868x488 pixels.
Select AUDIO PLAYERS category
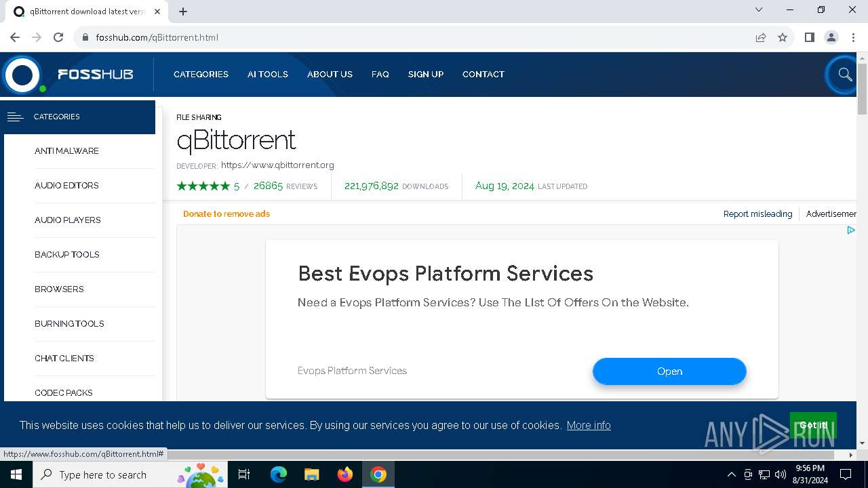68,220
